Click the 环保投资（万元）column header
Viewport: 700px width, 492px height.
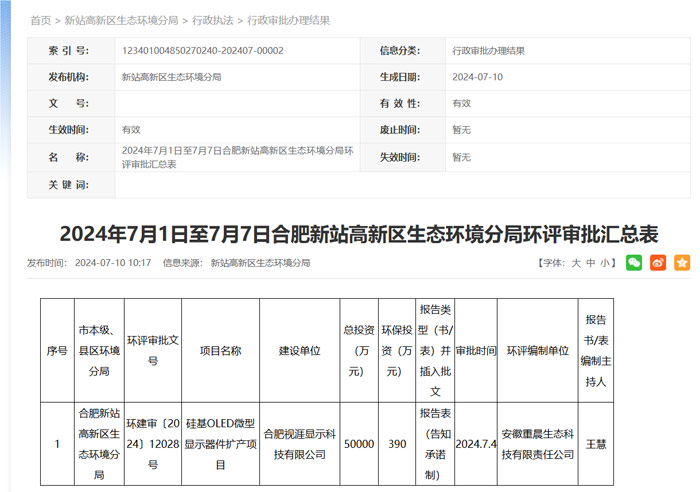point(397,350)
